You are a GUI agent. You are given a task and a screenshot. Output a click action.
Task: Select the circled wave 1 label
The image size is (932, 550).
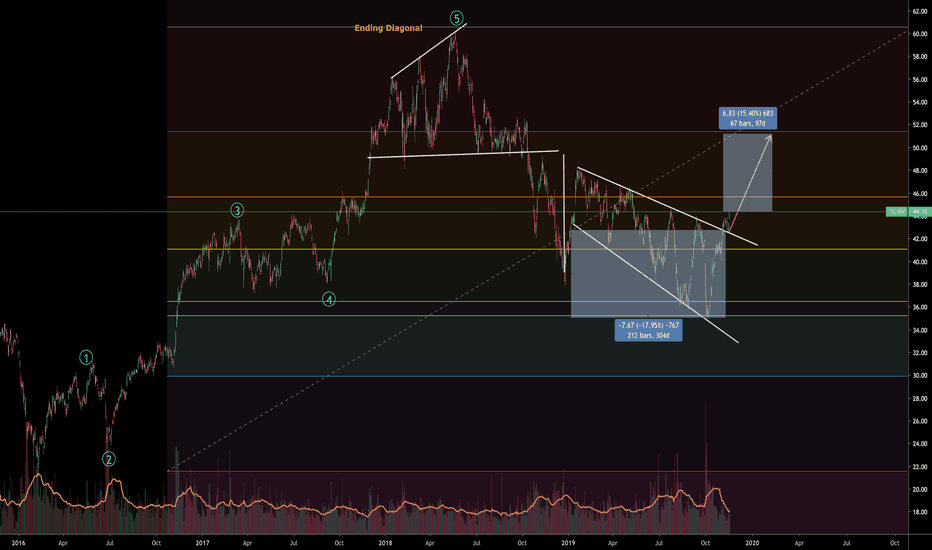pyautogui.click(x=86, y=357)
